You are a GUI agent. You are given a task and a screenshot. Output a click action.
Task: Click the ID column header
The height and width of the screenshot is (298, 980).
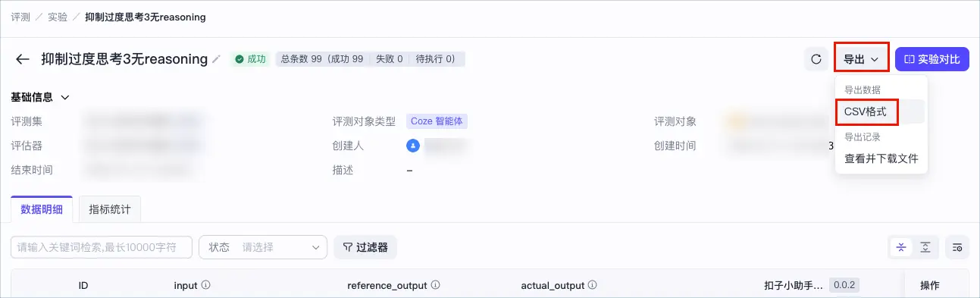pyautogui.click(x=84, y=286)
